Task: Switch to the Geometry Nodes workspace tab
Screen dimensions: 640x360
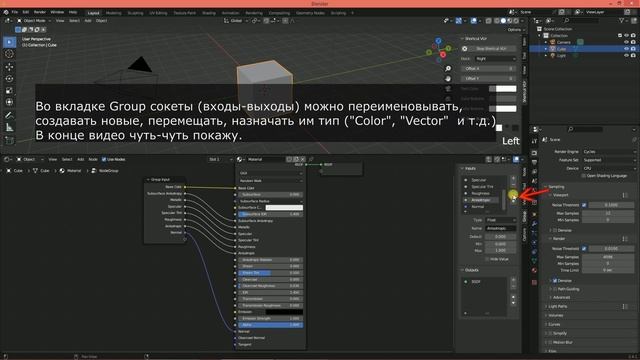Action: click(310, 13)
